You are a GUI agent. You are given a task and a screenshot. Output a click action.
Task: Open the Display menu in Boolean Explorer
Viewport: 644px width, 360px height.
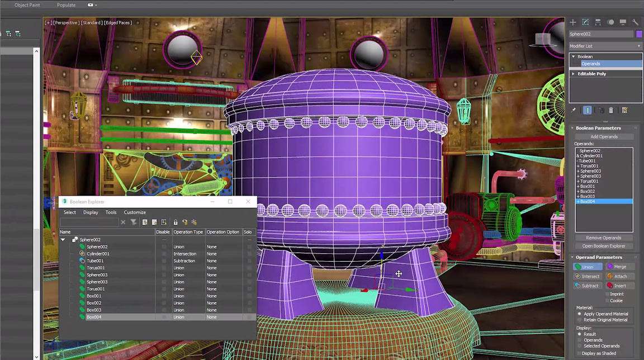click(x=91, y=212)
